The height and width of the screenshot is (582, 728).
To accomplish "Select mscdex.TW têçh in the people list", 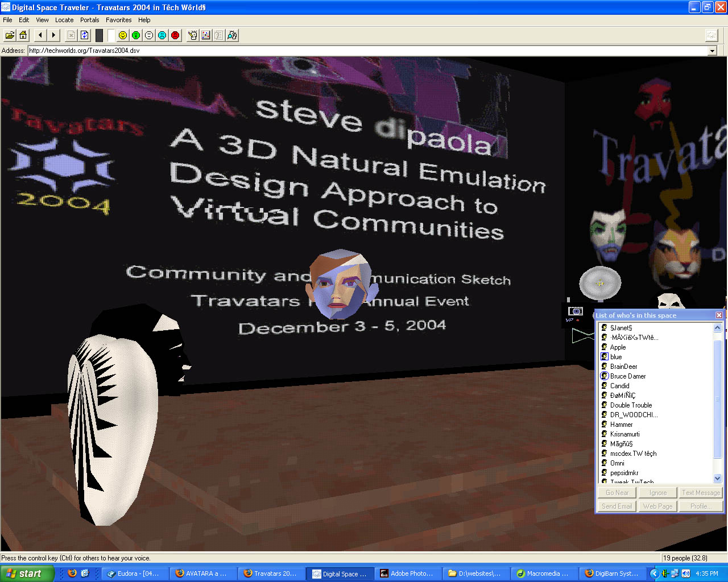I will pos(634,454).
